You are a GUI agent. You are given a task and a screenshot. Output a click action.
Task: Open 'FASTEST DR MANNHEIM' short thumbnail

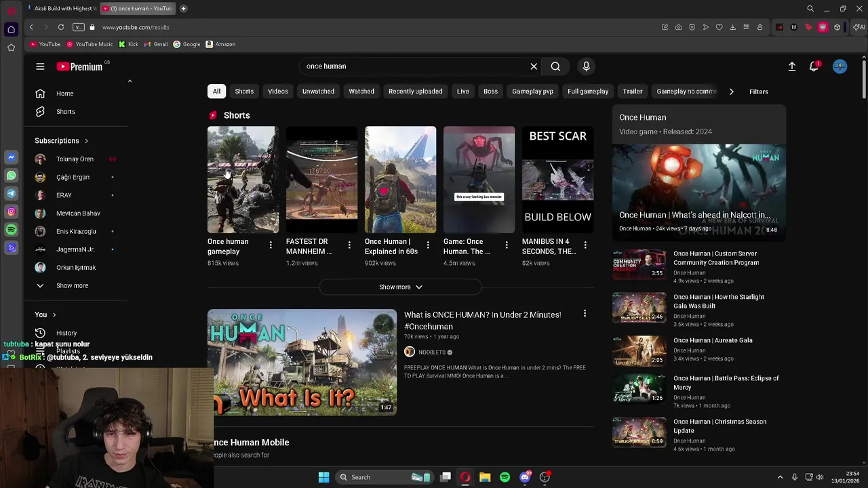click(x=321, y=180)
